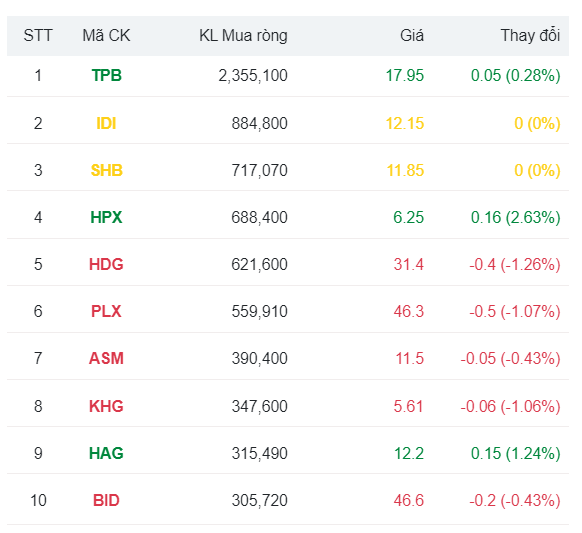Click the price 17.95
Image resolution: width=582 pixels, height=533 pixels.
coord(405,76)
